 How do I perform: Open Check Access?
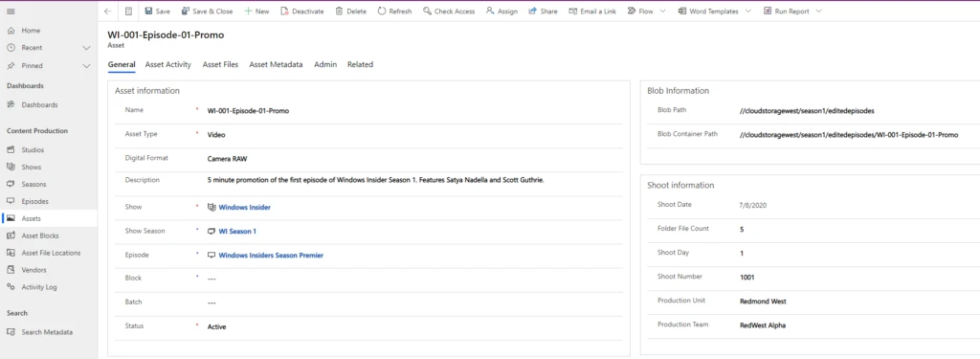click(x=449, y=11)
